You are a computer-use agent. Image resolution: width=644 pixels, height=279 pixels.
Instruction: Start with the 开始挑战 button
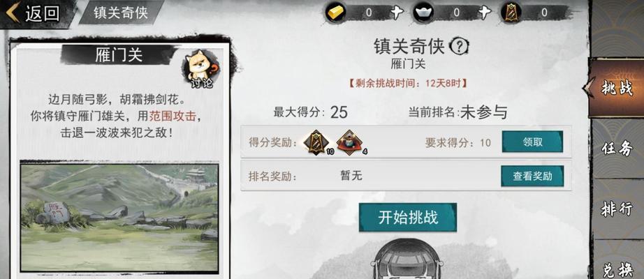point(408,218)
